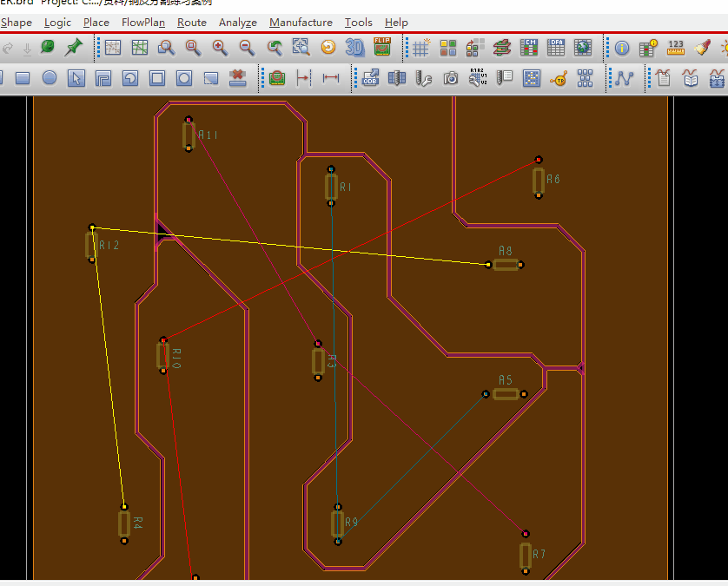Click the orange testpoint (TP) icon
The height and width of the screenshot is (586, 728).
[559, 78]
